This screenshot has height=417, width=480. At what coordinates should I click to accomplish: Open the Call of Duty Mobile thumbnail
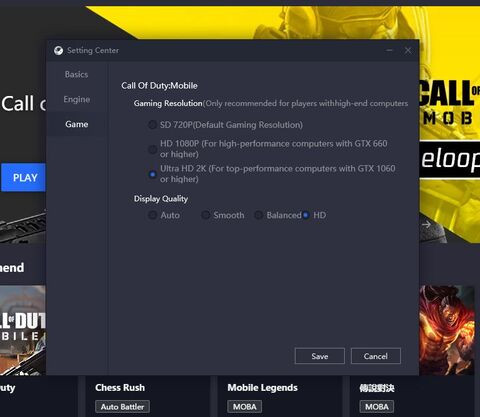(23, 330)
